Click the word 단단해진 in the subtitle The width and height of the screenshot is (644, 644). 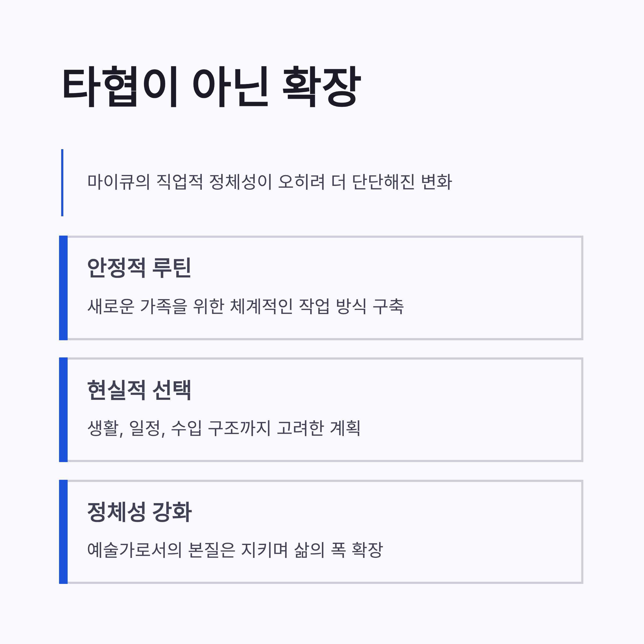tap(383, 182)
